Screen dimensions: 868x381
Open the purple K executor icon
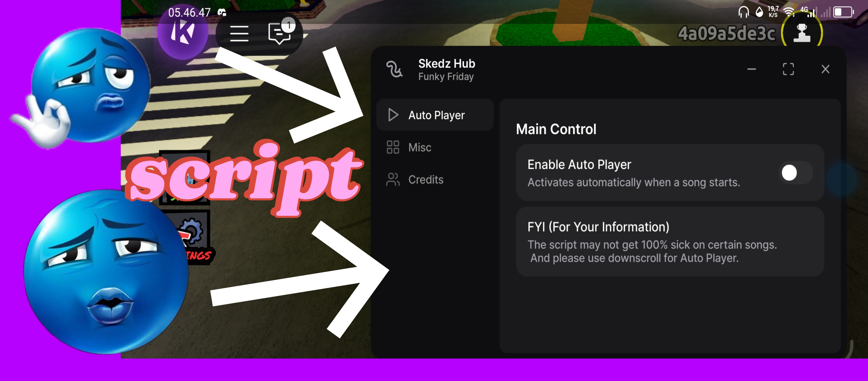click(182, 33)
